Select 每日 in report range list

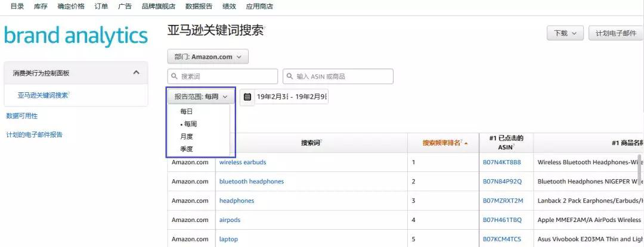pos(187,111)
